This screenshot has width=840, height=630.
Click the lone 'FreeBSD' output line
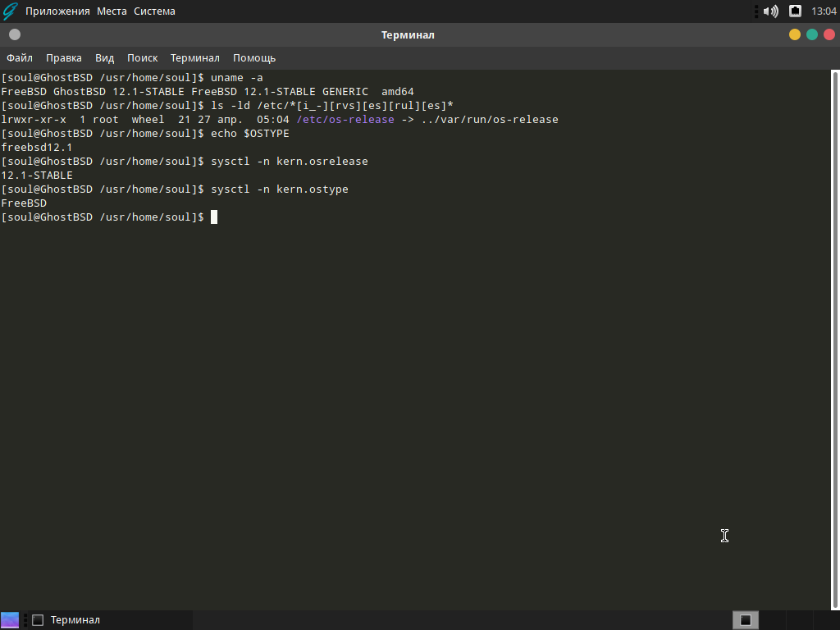pos(24,203)
